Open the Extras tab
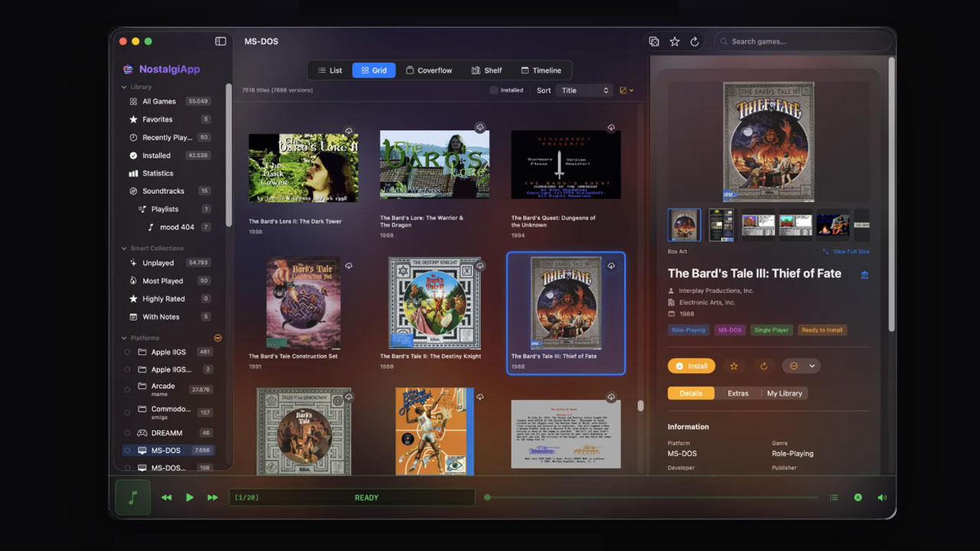 tap(738, 393)
